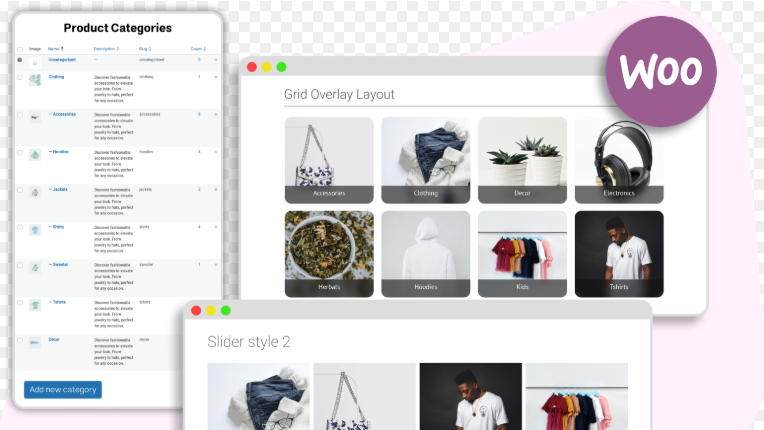Click the Uncategorized row placeholder image

[35, 63]
